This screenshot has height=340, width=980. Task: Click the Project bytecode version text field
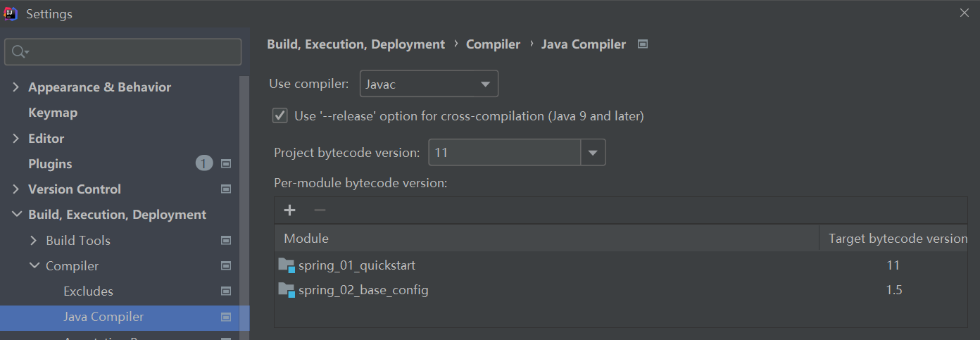[x=504, y=152]
